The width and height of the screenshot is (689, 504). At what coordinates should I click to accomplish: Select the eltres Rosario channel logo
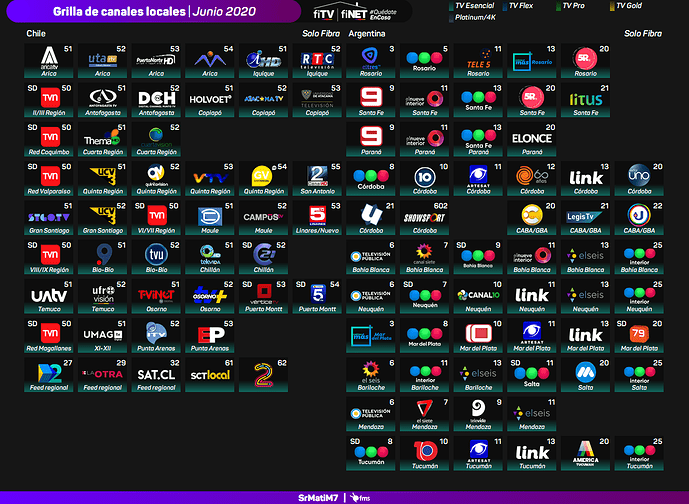point(370,58)
